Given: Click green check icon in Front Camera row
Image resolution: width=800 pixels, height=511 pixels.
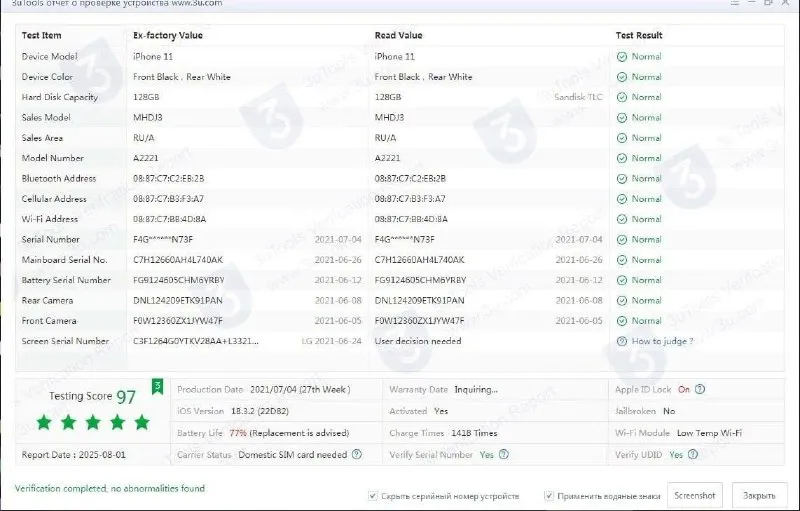Looking at the screenshot, I should pos(621,321).
